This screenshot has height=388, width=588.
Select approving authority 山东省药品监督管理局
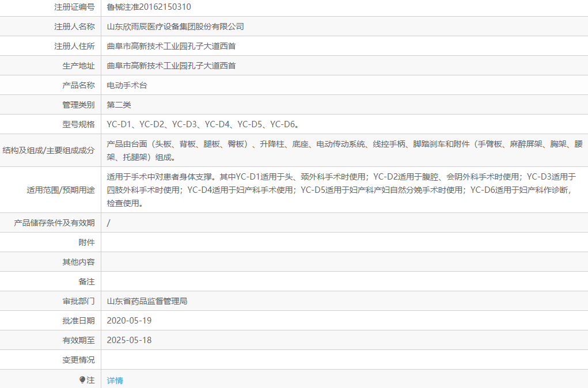pyautogui.click(x=147, y=301)
